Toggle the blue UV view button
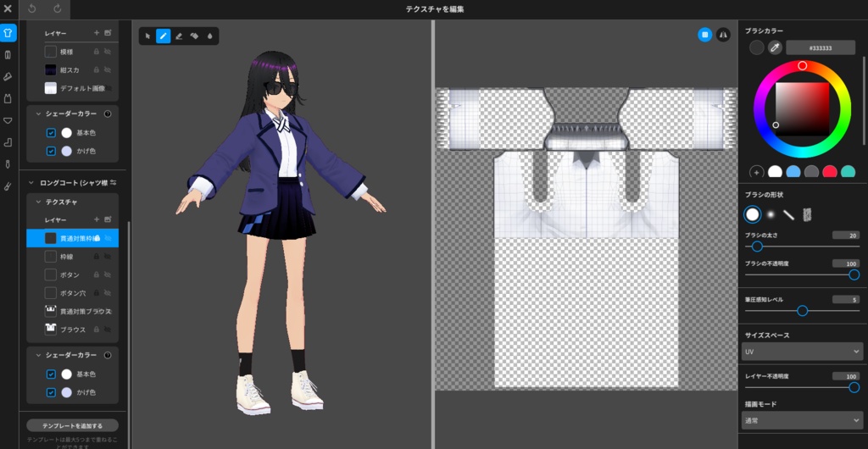Screen dimensions: 868x449 point(704,35)
